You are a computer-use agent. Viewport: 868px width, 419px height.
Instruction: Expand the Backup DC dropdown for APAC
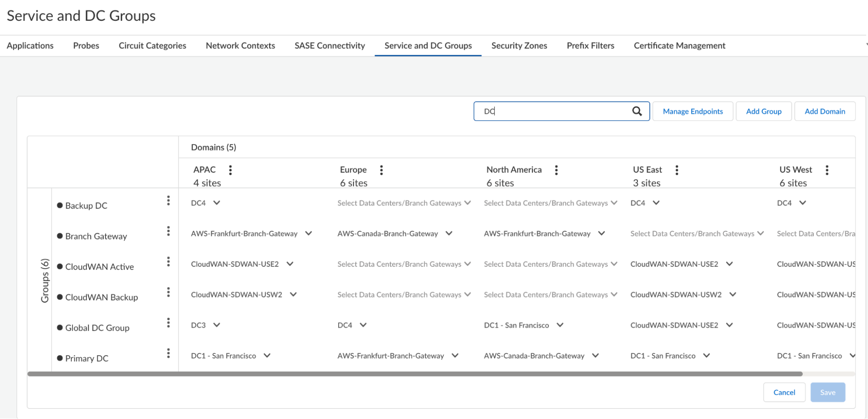tap(216, 203)
